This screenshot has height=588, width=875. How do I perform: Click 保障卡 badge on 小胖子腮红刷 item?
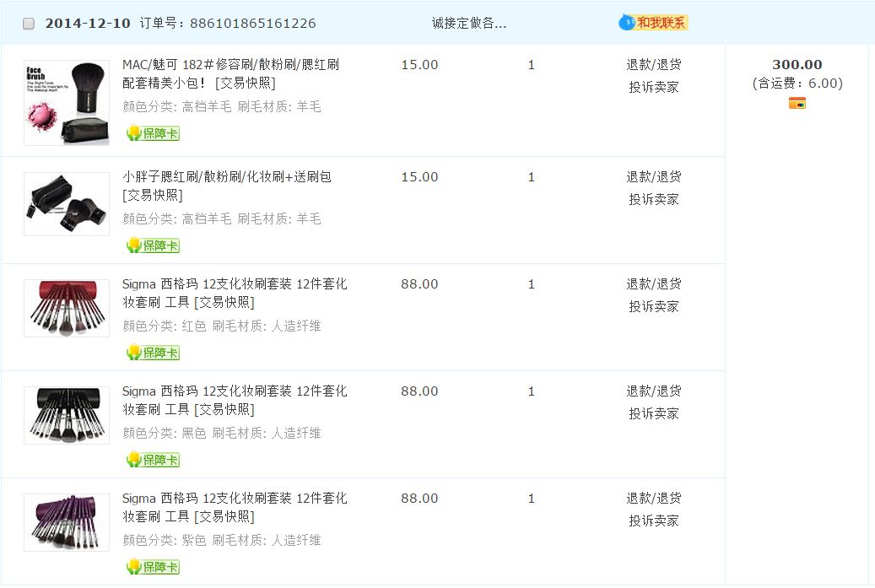[153, 245]
